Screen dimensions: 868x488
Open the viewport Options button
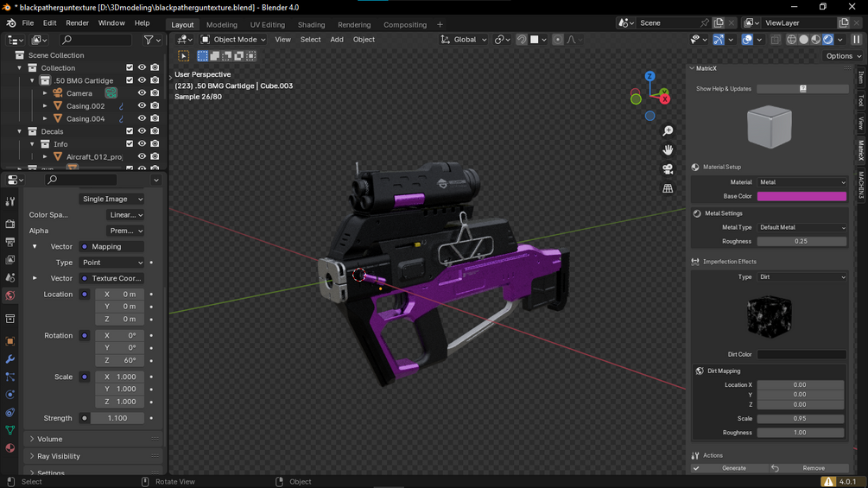pos(843,56)
